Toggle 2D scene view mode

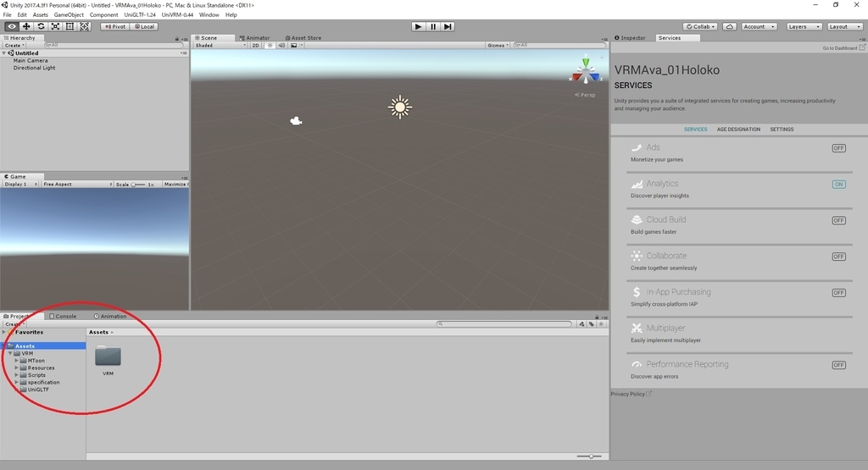(255, 46)
